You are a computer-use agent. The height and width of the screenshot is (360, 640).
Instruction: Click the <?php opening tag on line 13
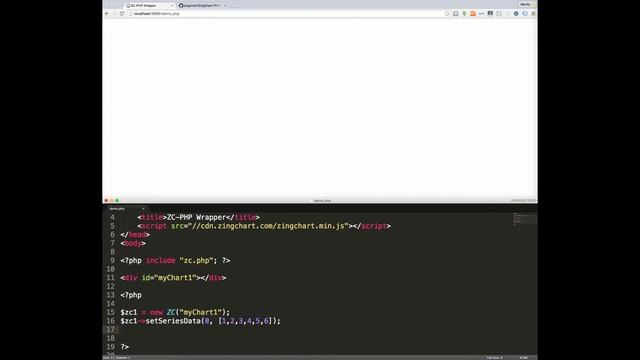(131, 295)
